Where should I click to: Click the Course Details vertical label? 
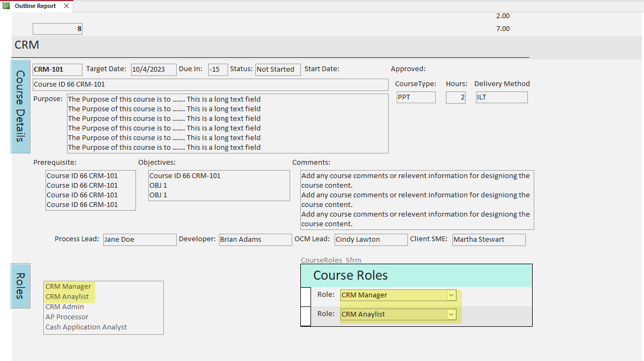tap(21, 106)
